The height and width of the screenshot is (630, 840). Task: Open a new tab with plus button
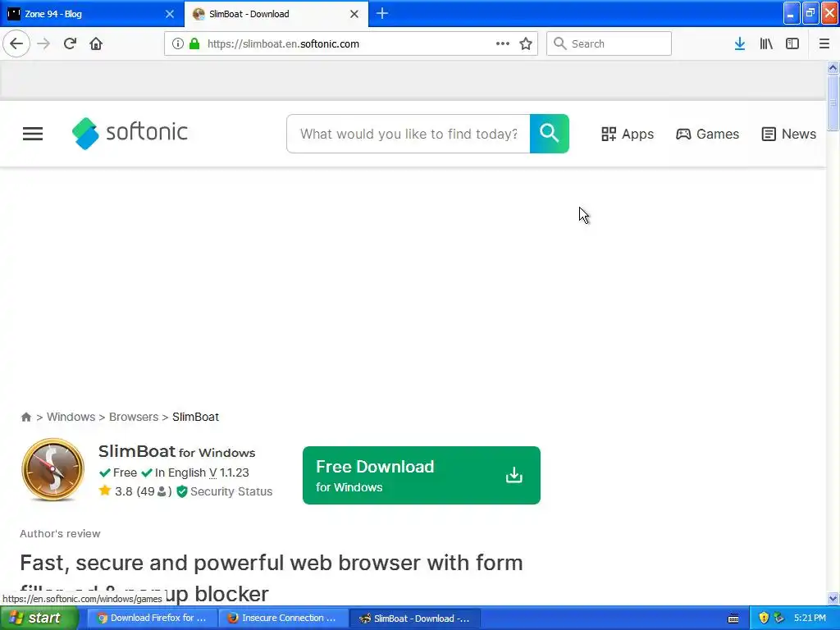coord(382,13)
